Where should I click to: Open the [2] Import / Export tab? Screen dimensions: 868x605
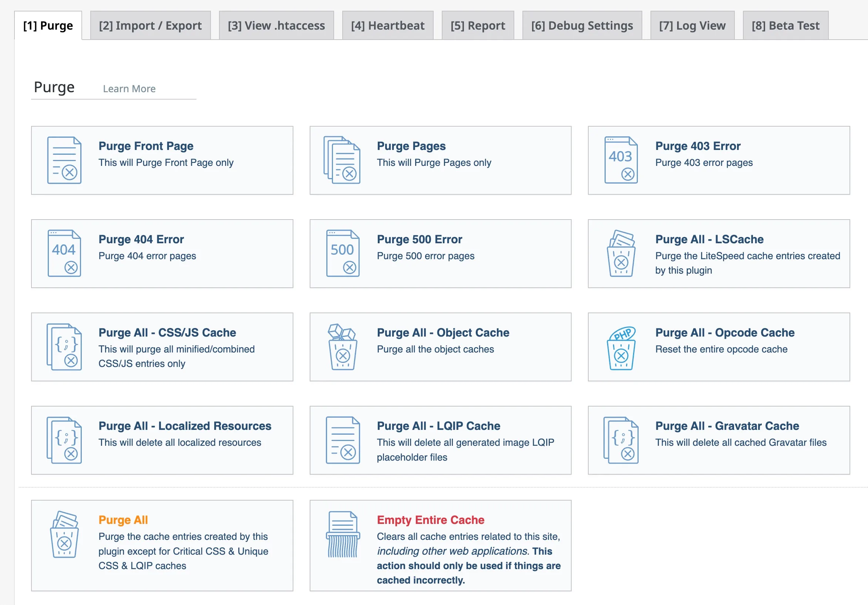click(x=150, y=25)
